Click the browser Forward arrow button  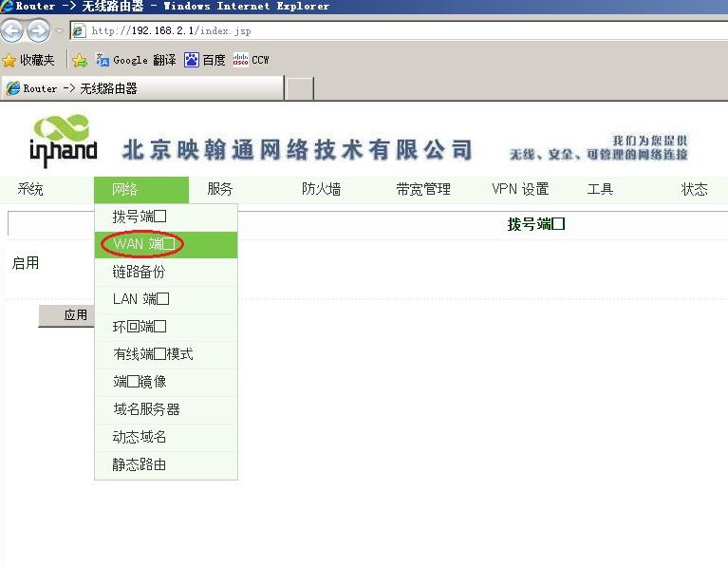pos(38,31)
